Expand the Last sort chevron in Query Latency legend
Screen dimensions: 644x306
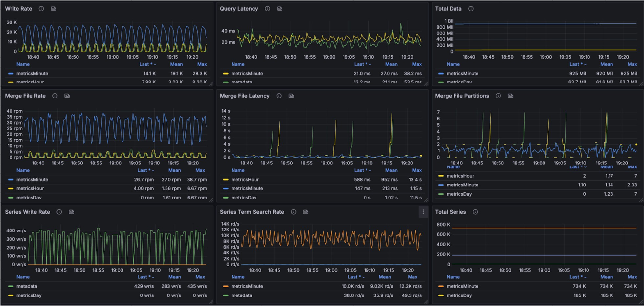coord(369,65)
